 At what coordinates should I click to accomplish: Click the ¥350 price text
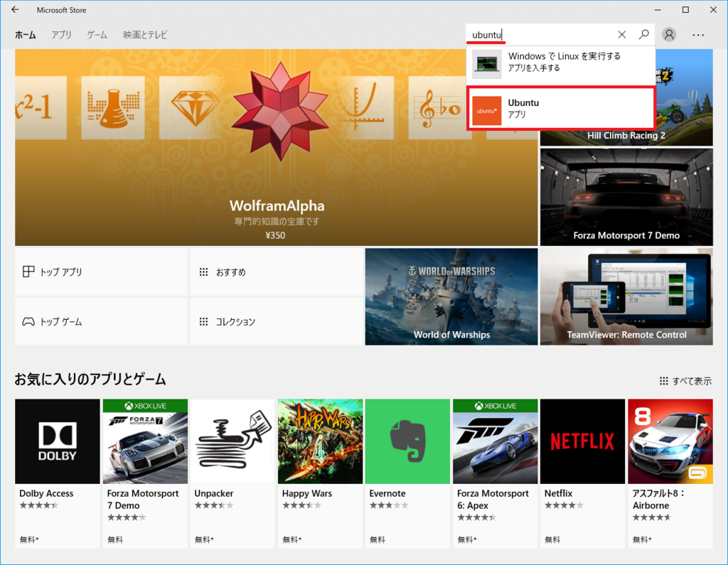click(x=275, y=235)
